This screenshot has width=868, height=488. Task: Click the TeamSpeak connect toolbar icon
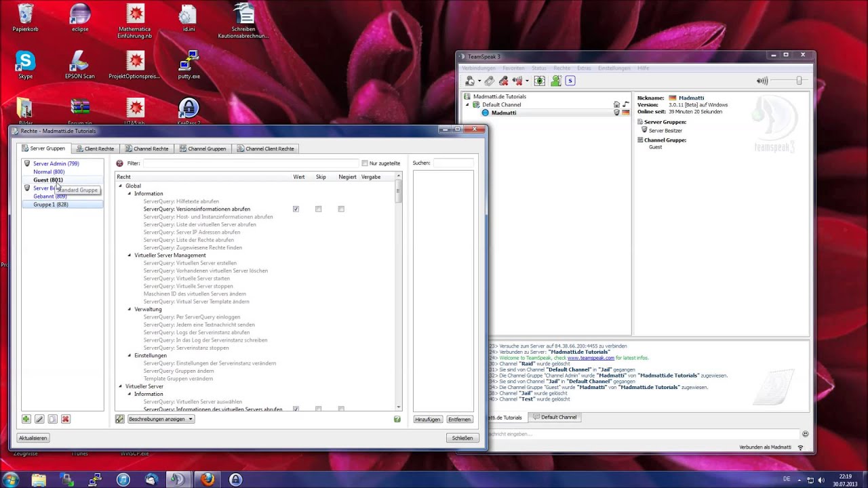[469, 81]
